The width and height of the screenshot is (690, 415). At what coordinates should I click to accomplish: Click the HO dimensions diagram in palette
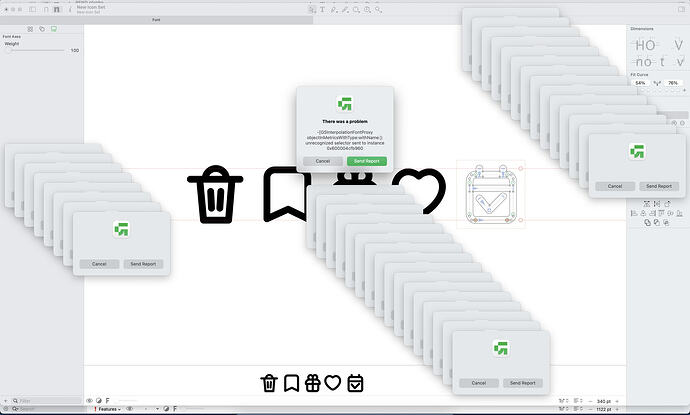pyautogui.click(x=645, y=45)
